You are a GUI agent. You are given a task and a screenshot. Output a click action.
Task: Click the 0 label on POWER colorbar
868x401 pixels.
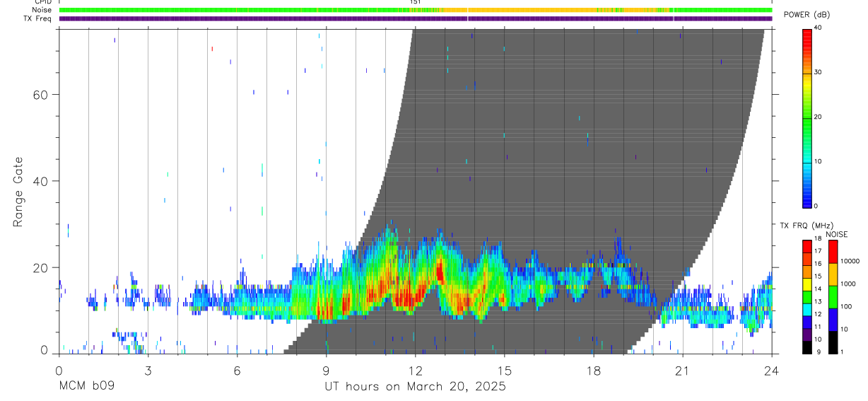816,206
